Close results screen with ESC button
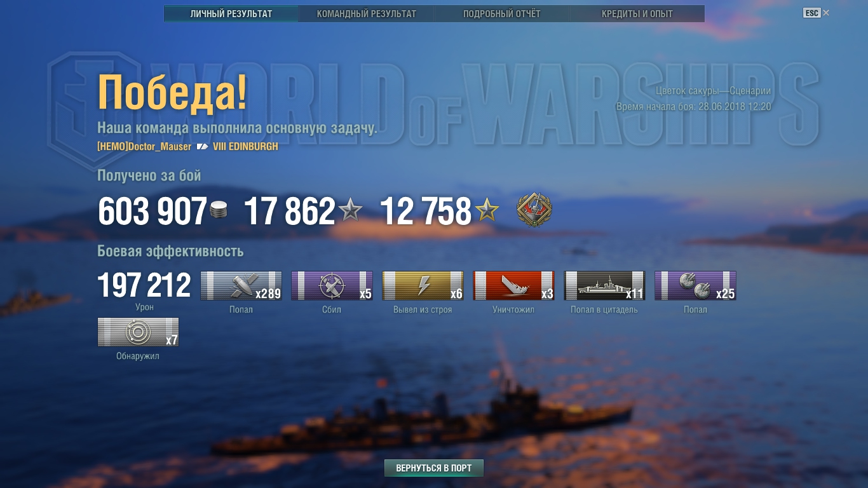Screen dimensions: 868x488 tap(816, 13)
